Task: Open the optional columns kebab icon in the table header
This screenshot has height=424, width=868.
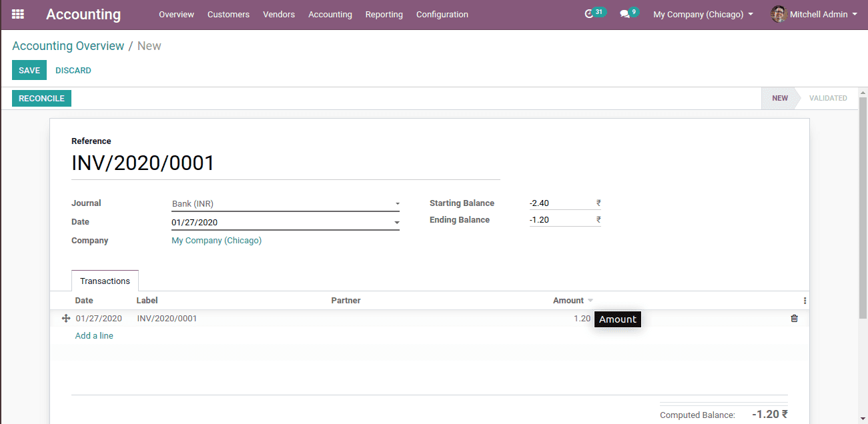Action: pos(805,301)
